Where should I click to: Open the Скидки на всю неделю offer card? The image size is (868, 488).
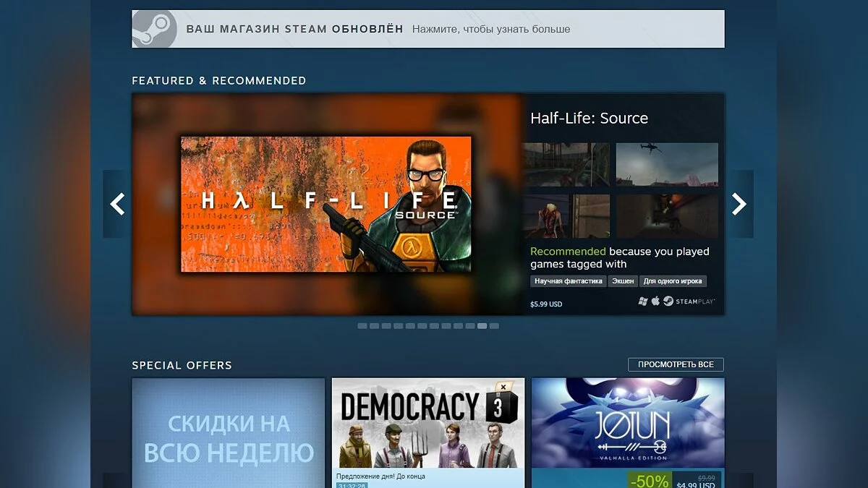tap(229, 432)
